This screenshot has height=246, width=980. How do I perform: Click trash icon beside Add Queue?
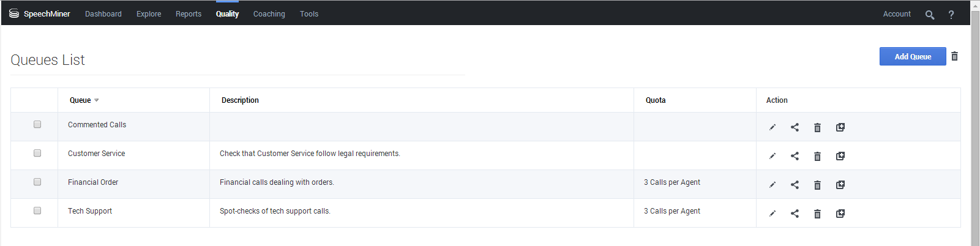[954, 56]
